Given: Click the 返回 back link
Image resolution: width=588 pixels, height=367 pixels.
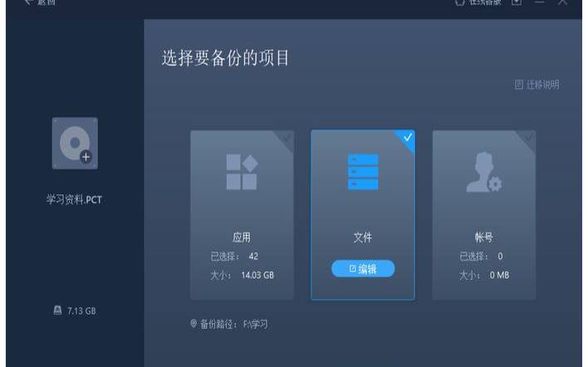Looking at the screenshot, I should (46, 2).
